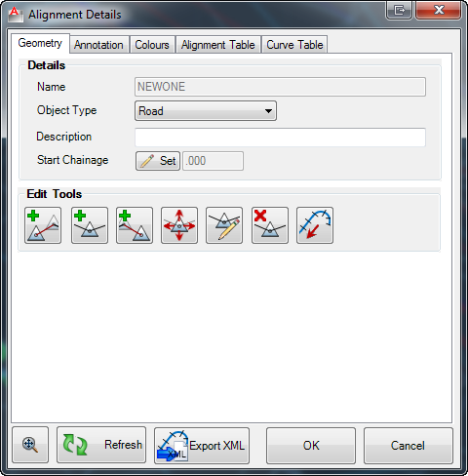468x476 pixels.
Task: Switch to the Annotation tab
Action: point(98,45)
